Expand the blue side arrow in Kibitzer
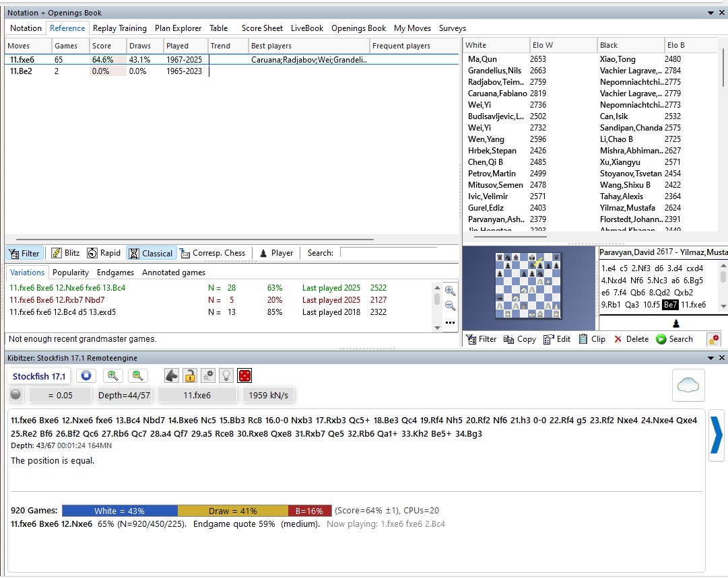This screenshot has height=578, width=728. pyautogui.click(x=717, y=439)
